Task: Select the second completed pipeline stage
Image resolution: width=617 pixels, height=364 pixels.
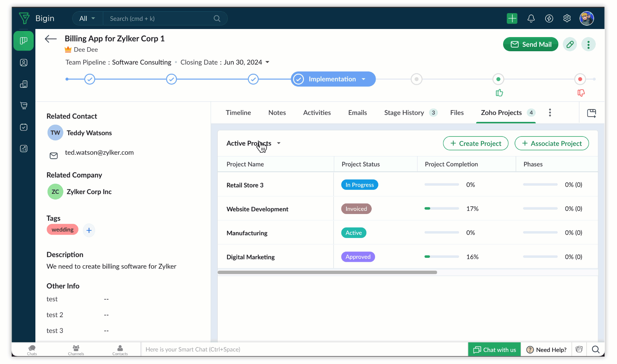Action: pyautogui.click(x=172, y=79)
